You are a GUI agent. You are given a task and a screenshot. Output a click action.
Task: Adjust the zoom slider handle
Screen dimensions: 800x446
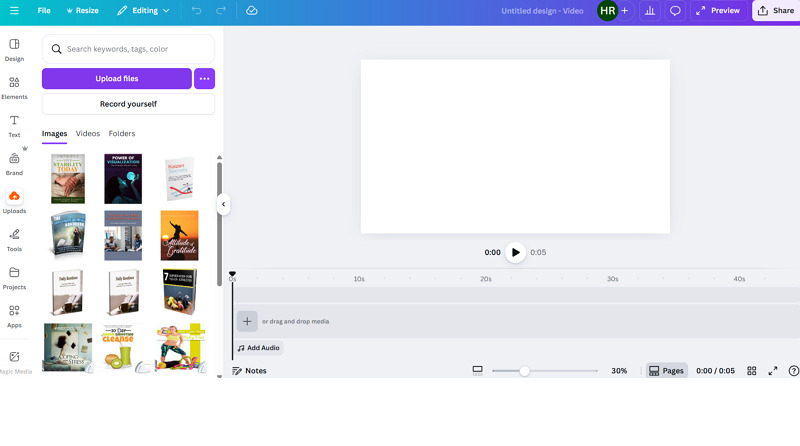click(x=524, y=371)
